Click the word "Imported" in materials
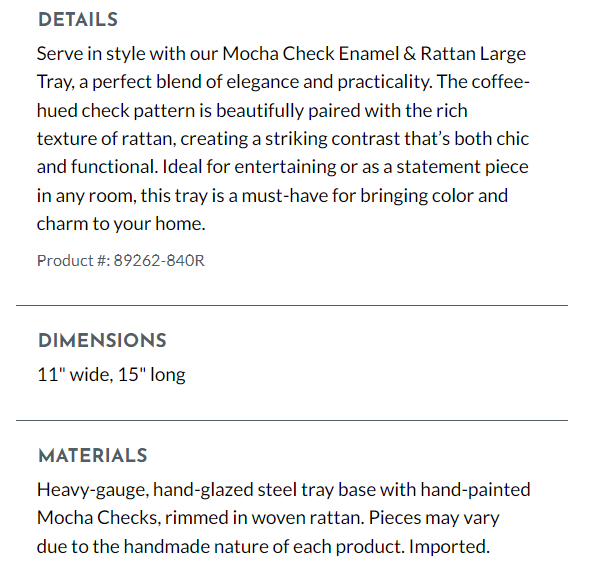 coord(449,547)
